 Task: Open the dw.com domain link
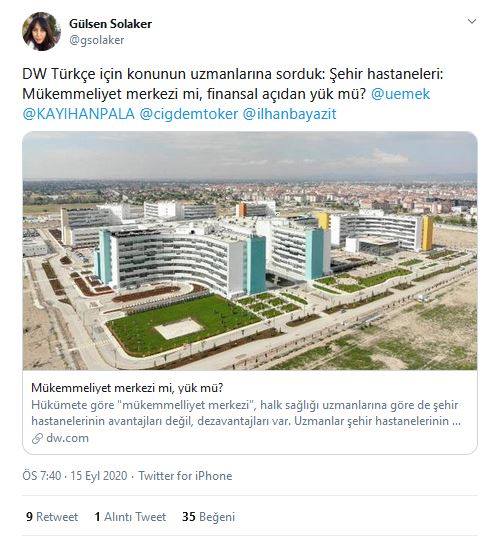[x=68, y=438]
